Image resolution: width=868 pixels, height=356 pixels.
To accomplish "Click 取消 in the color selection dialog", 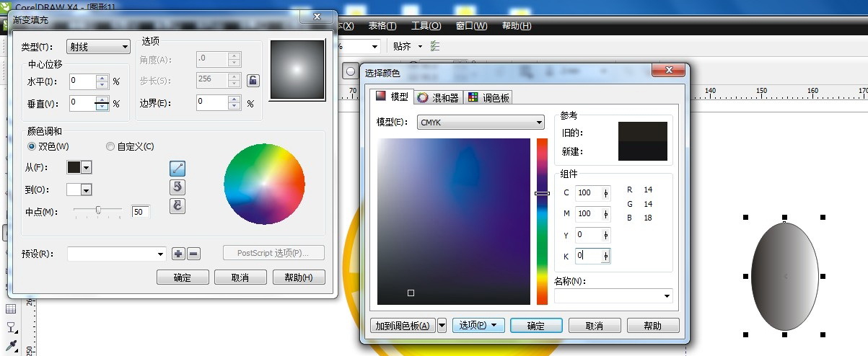I will (595, 326).
